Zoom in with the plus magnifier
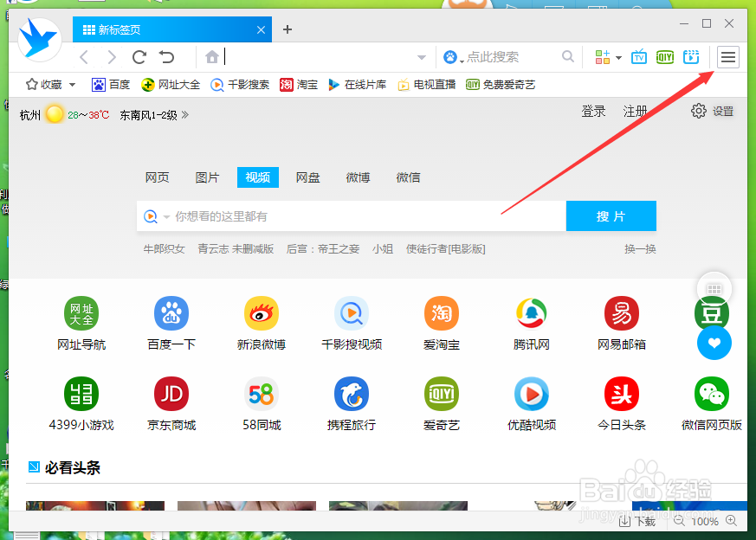 coord(732,521)
